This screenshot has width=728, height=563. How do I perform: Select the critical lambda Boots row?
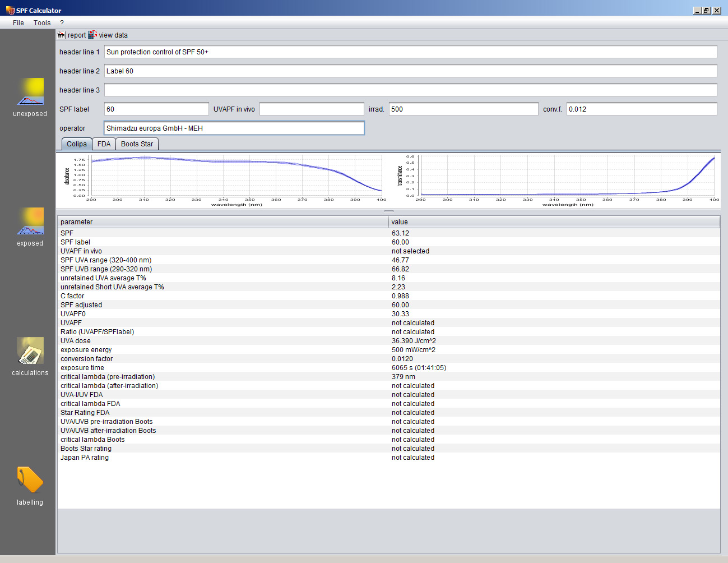pos(388,440)
